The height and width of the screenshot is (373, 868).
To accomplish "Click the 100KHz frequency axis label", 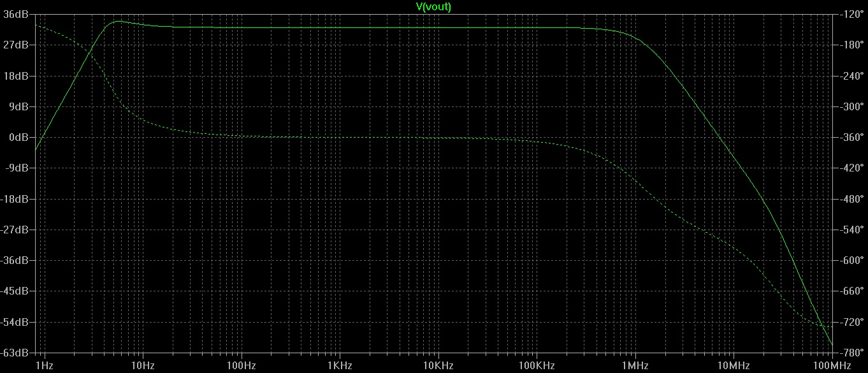I will click(x=537, y=365).
